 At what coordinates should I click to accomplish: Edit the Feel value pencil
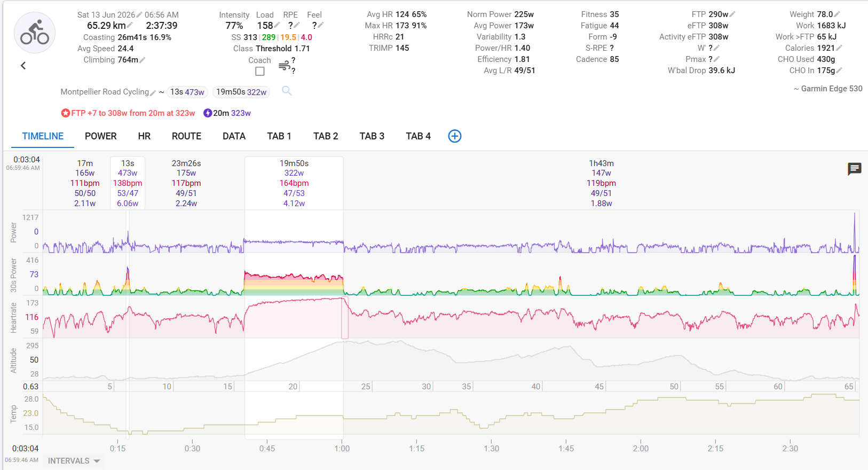321,25
